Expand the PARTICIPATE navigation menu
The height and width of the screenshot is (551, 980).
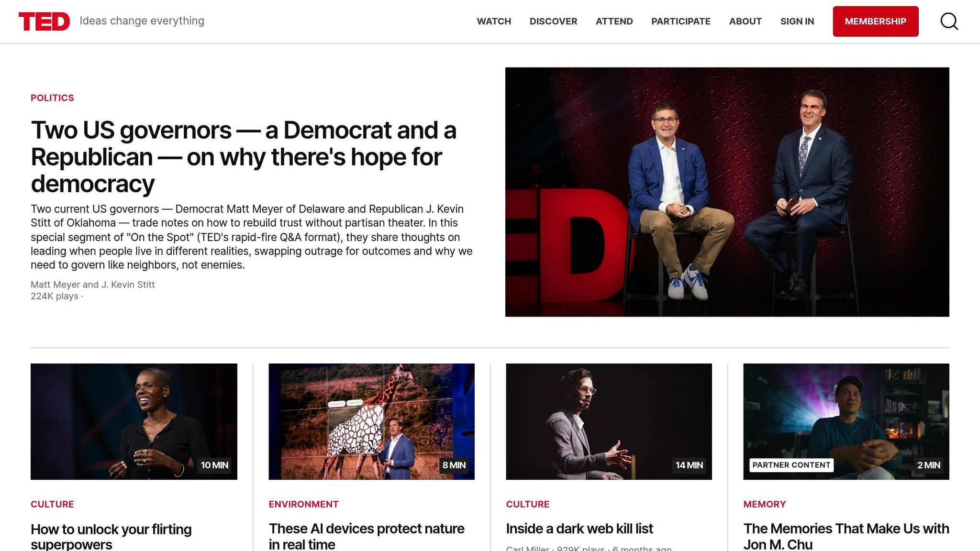(680, 22)
